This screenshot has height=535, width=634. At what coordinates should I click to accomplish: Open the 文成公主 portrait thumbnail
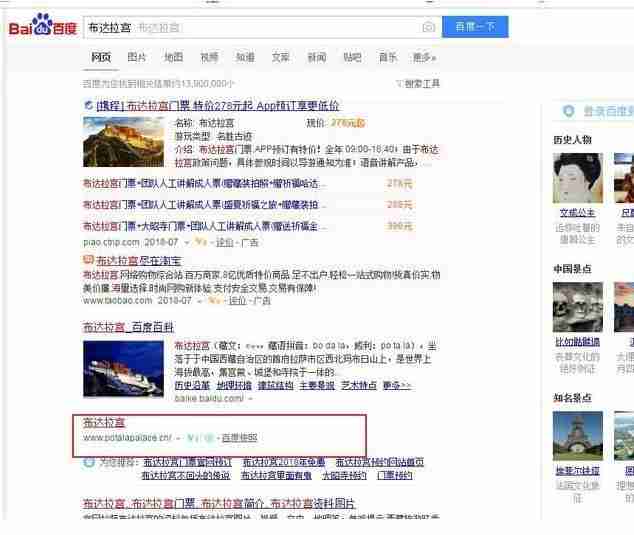tap(578, 178)
